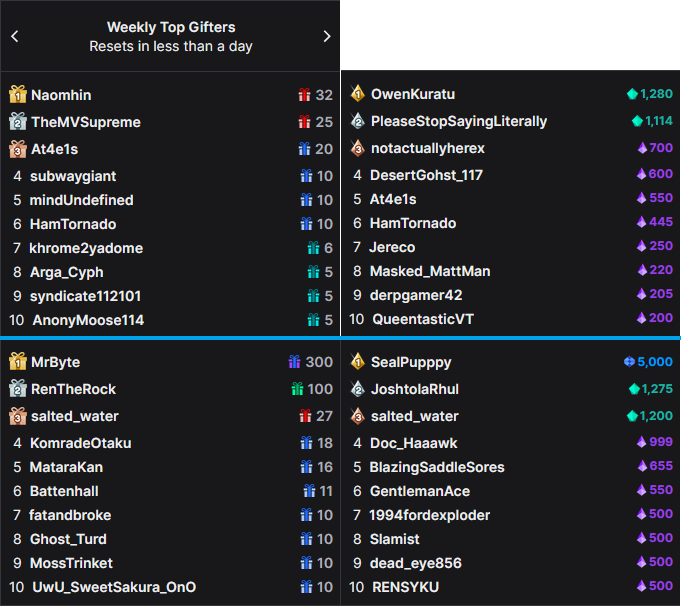
Task: Go to previous leaderboard with left chevron
Action: [x=15, y=36]
